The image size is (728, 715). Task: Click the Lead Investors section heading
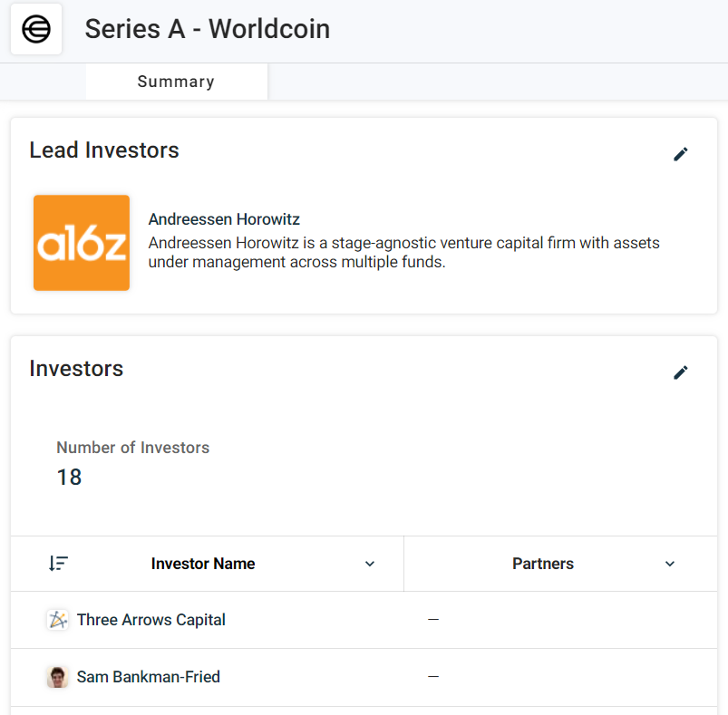104,150
